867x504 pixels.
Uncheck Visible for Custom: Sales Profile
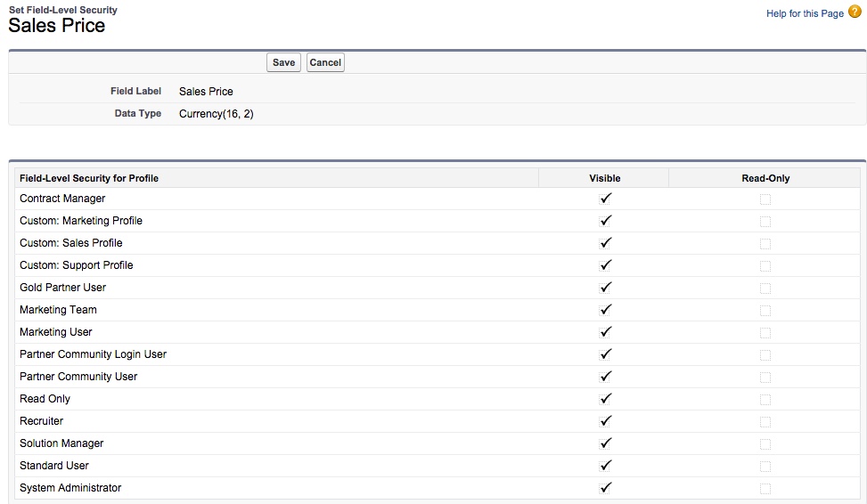605,244
